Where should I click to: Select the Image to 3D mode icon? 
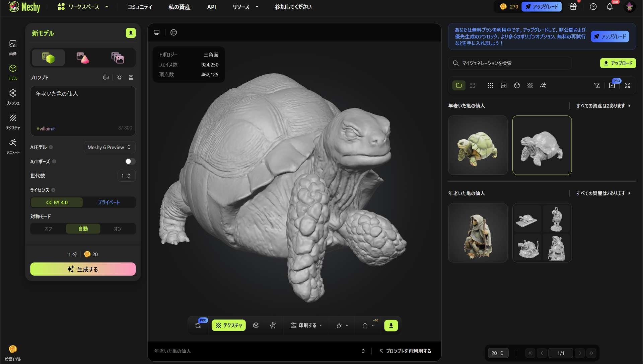point(83,58)
